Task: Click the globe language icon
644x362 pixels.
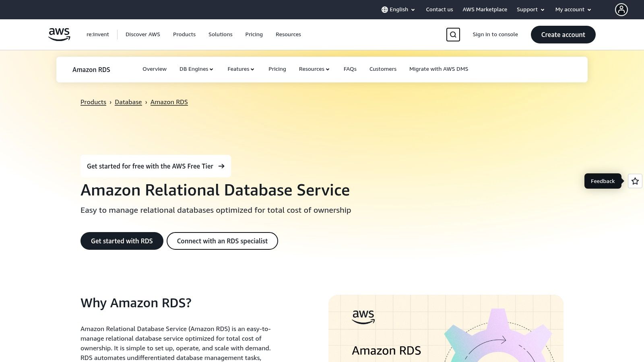Action: [x=384, y=10]
